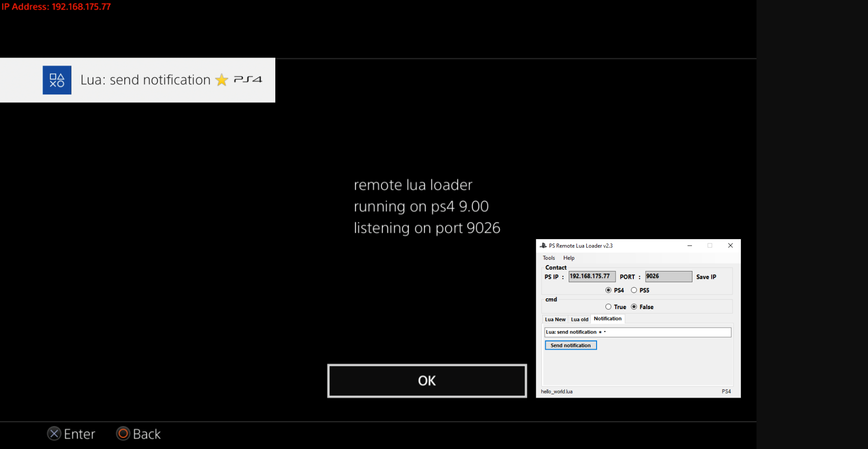The image size is (868, 449).
Task: Click the PORT input field
Action: coord(668,276)
